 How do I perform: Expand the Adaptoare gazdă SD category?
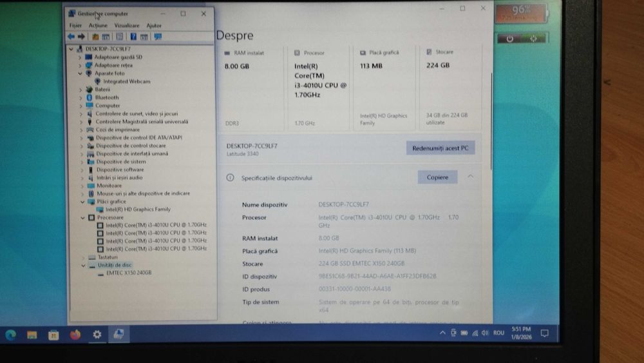(x=80, y=57)
